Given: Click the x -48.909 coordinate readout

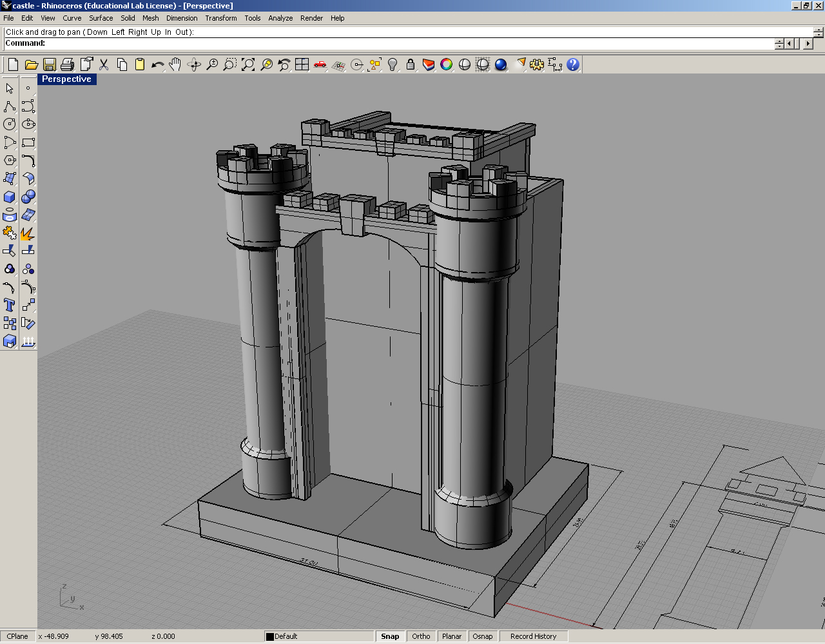Looking at the screenshot, I should point(53,636).
